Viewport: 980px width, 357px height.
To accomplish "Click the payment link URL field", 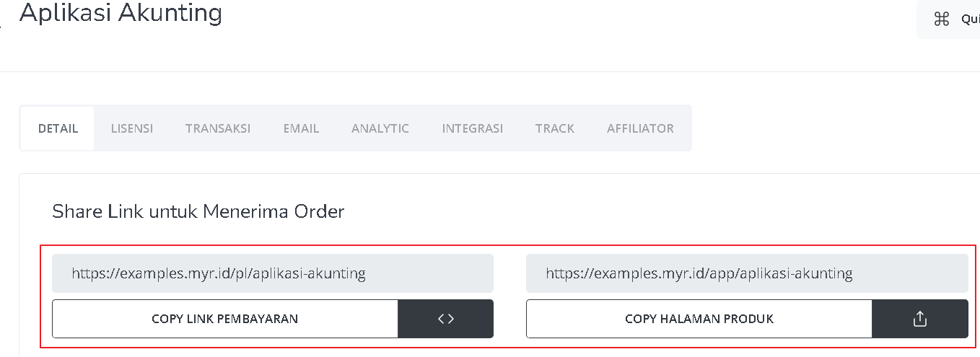I will (273, 273).
